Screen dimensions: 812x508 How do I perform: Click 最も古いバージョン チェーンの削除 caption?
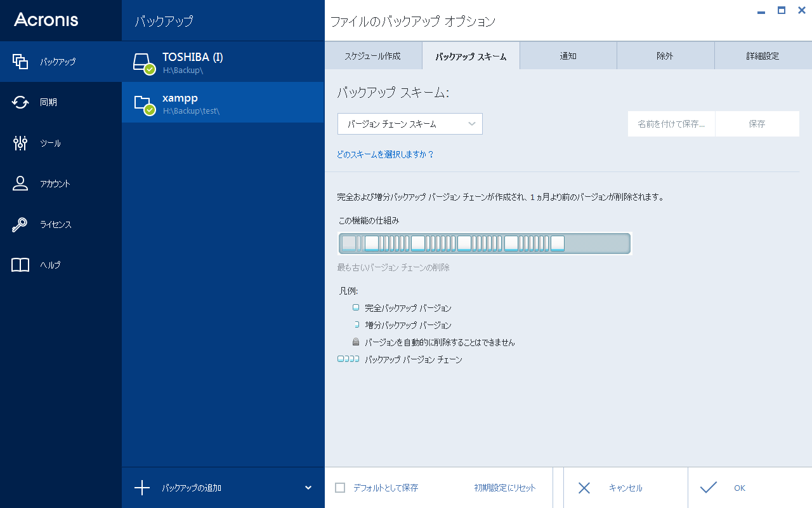(393, 267)
